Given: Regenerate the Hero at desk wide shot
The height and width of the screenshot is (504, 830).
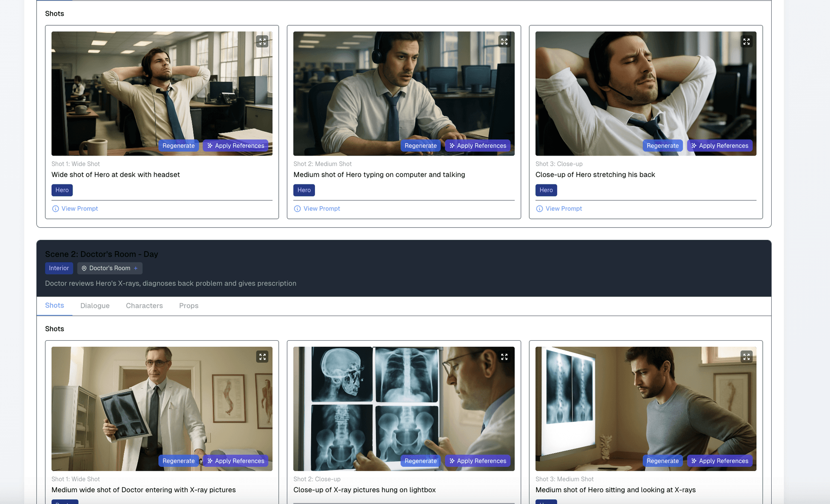Looking at the screenshot, I should 178,145.
